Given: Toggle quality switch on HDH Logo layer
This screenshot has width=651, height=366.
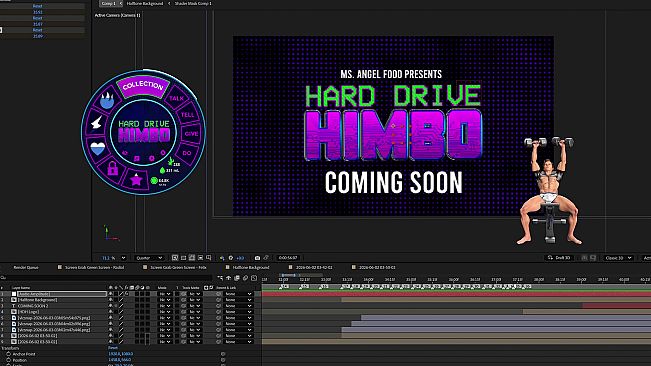Looking at the screenshot, I should (121, 312).
